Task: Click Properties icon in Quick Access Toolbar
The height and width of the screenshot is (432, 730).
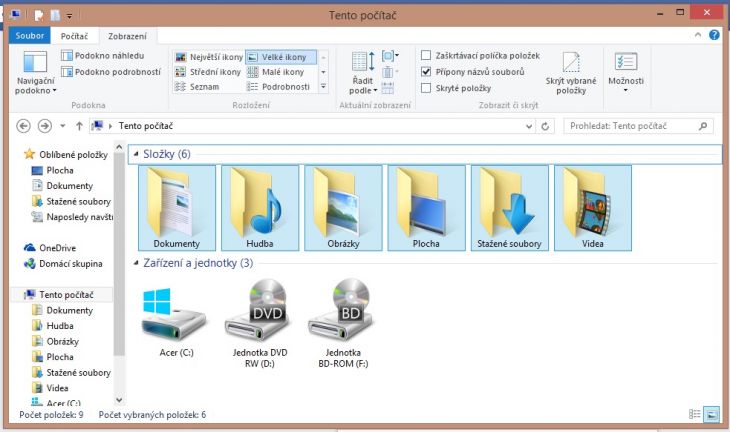Action: click(39, 15)
